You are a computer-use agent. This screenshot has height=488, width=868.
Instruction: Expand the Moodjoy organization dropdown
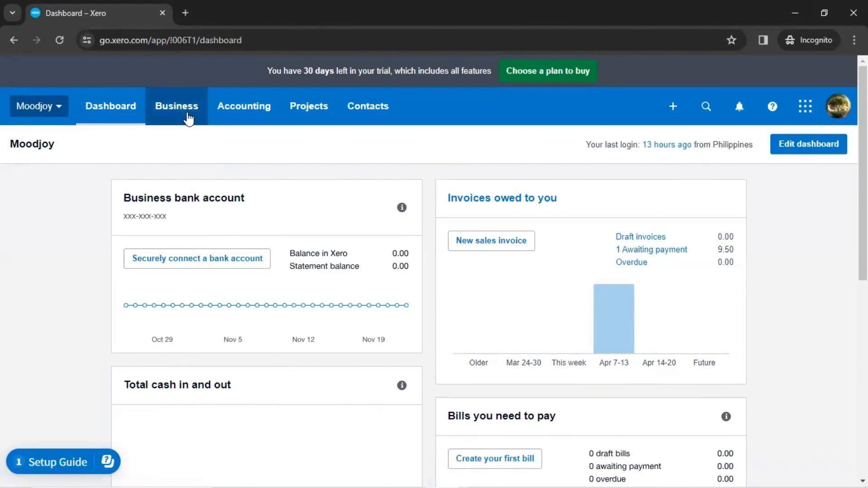tap(39, 106)
